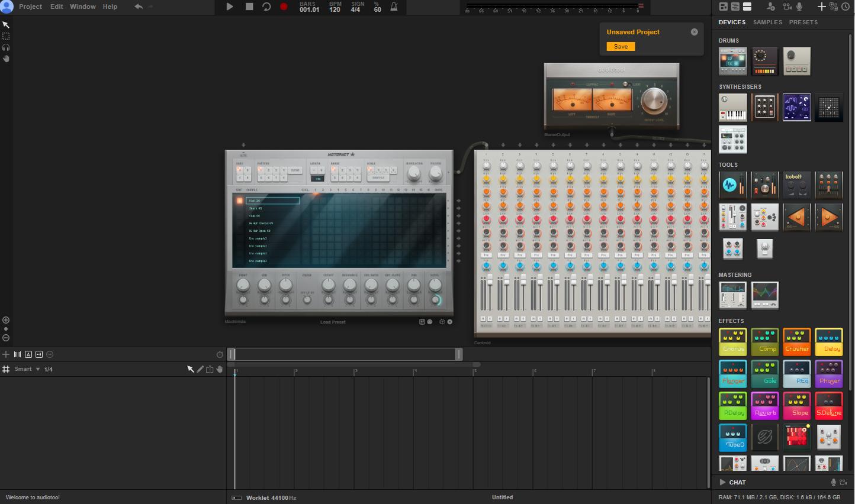The image size is (855, 504).
Task: Open the Smart grid dropdown above the timeline
Action: click(x=26, y=369)
